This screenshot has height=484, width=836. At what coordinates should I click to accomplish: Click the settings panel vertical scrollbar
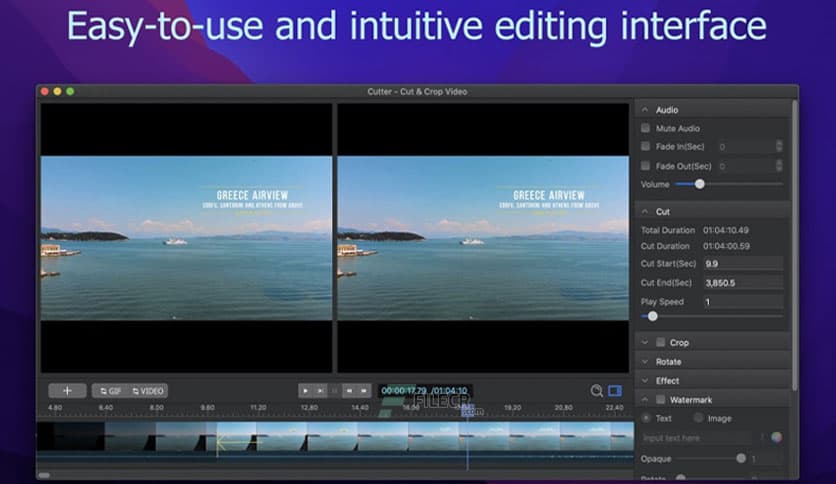pyautogui.click(x=794, y=245)
